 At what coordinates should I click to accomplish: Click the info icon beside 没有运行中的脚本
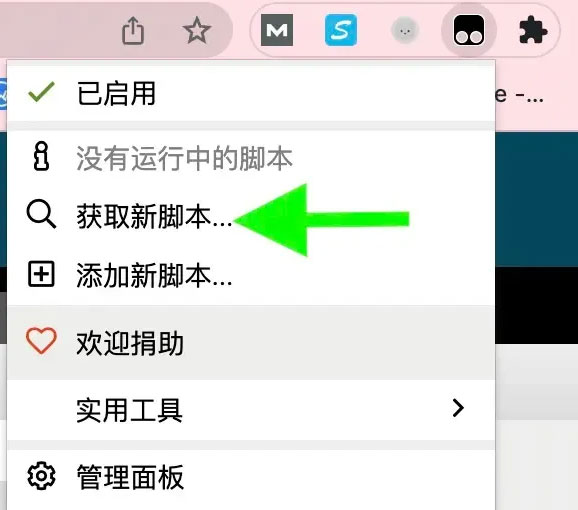pos(41,156)
